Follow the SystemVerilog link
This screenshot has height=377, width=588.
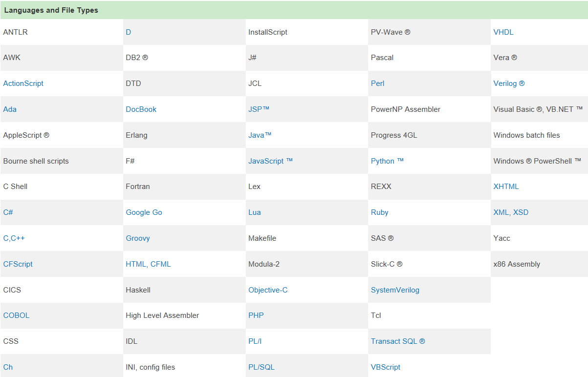(395, 290)
